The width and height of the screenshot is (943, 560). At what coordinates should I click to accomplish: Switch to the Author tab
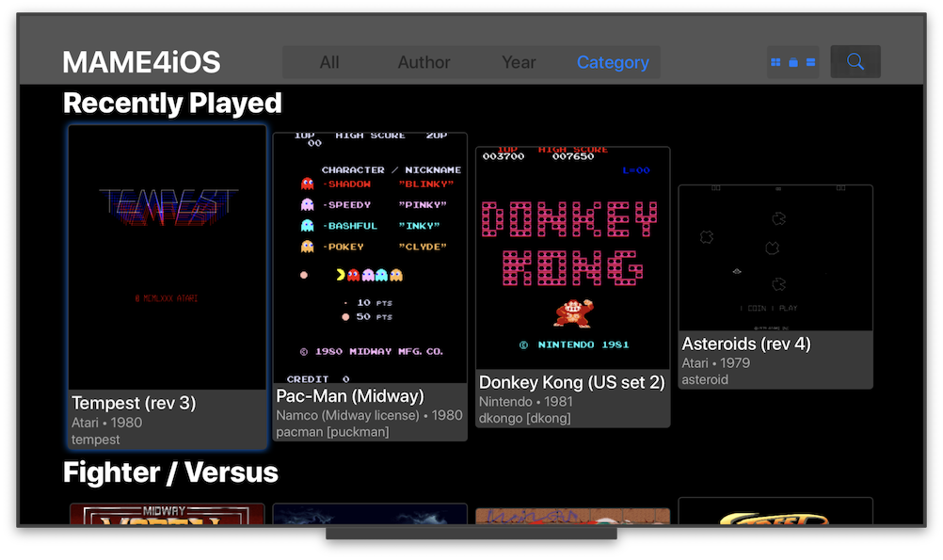(x=424, y=62)
